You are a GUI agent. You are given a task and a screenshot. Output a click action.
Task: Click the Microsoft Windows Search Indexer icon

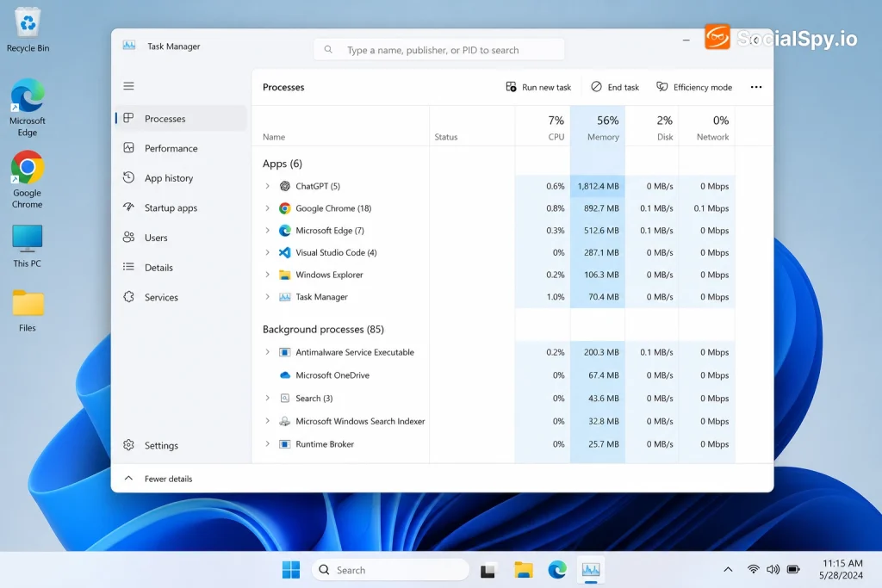coord(284,421)
